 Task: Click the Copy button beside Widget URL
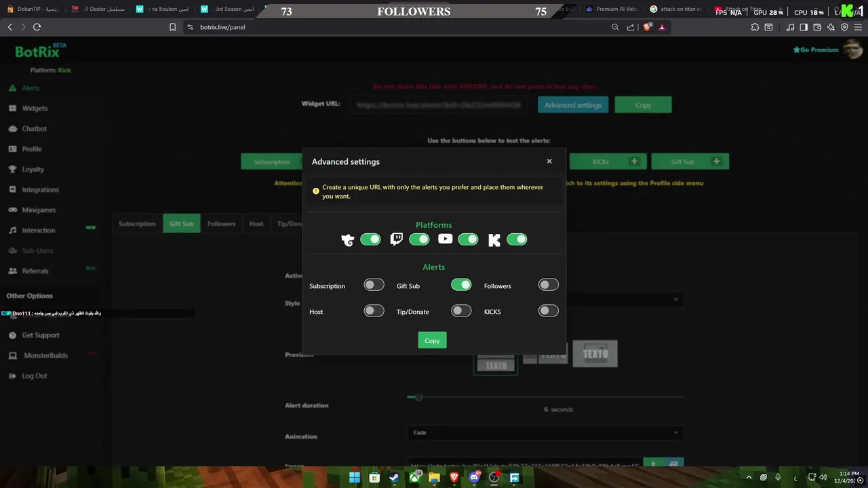(x=643, y=105)
